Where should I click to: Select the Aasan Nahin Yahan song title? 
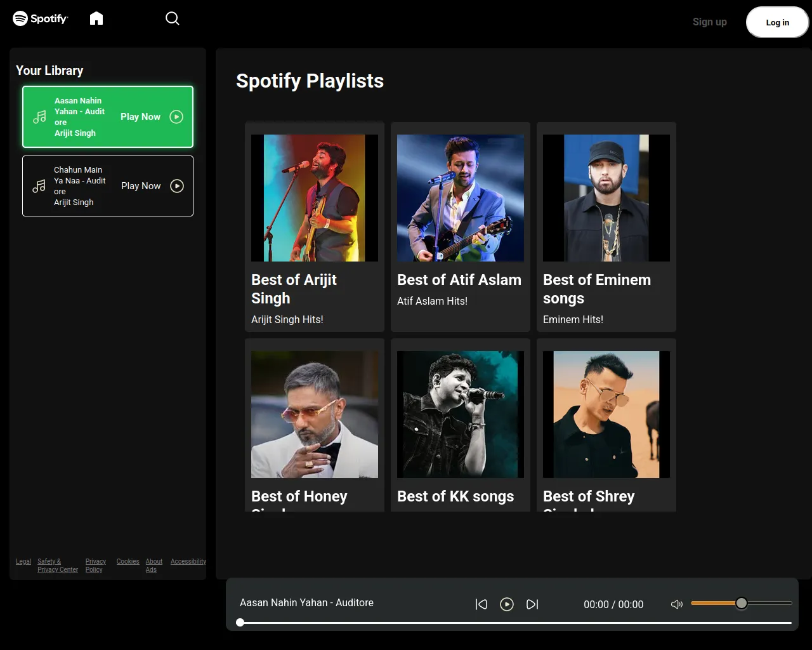[x=79, y=111]
